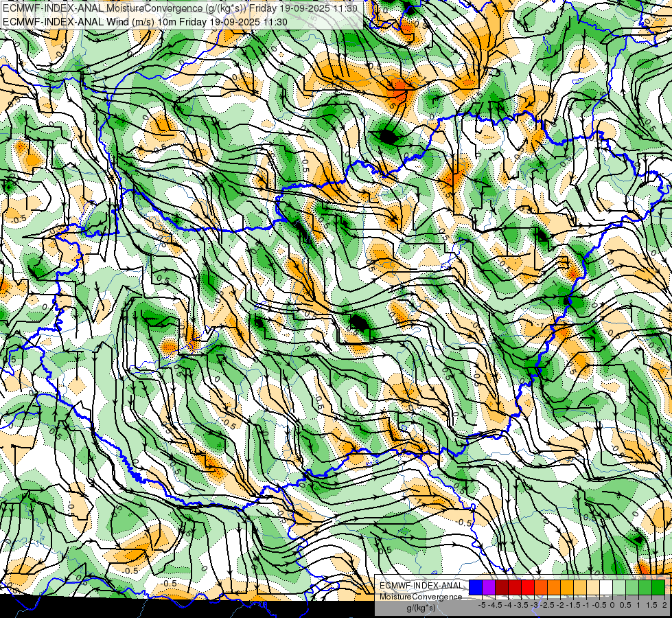Click the -5 tick label on legend scale
Screen dimensions: 672x618
(482, 605)
